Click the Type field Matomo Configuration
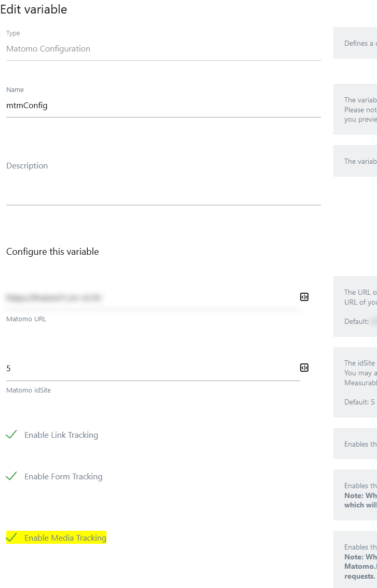377x588 pixels. 164,49
